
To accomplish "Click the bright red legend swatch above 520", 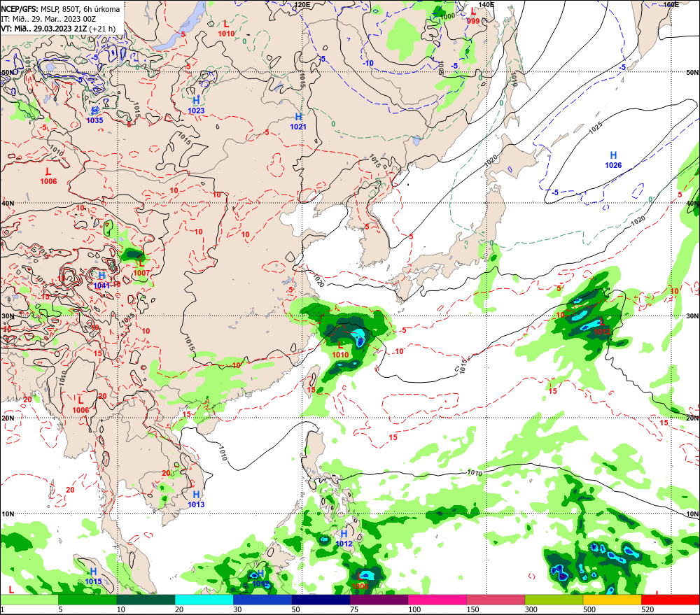I will 671,600.
